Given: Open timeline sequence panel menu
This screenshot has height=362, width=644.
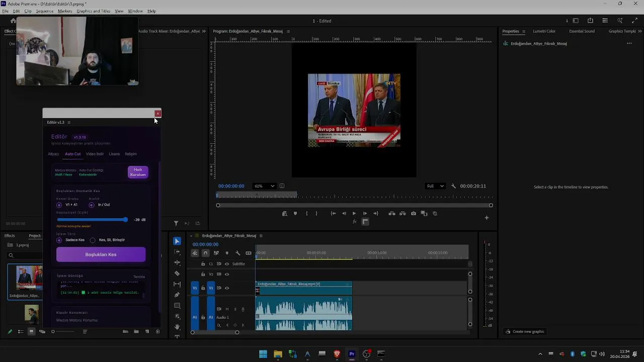Looking at the screenshot, I should [x=261, y=236].
